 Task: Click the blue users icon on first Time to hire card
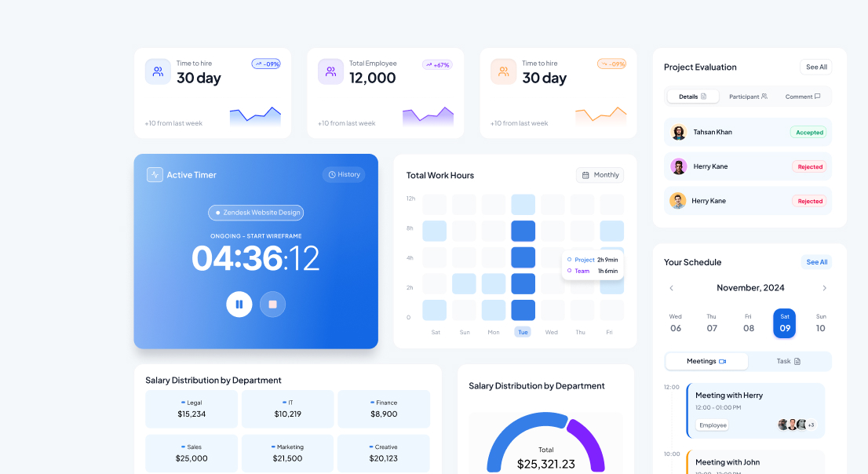point(158,71)
